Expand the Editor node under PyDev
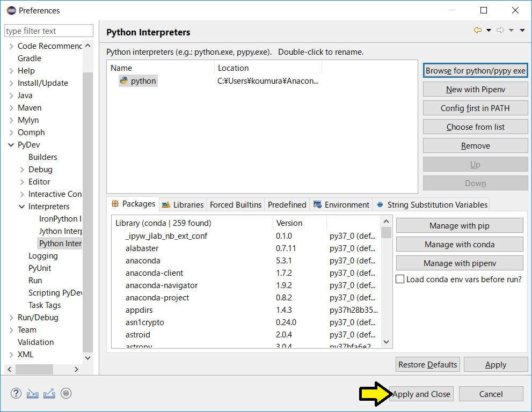This screenshot has height=412, width=532. [x=22, y=182]
